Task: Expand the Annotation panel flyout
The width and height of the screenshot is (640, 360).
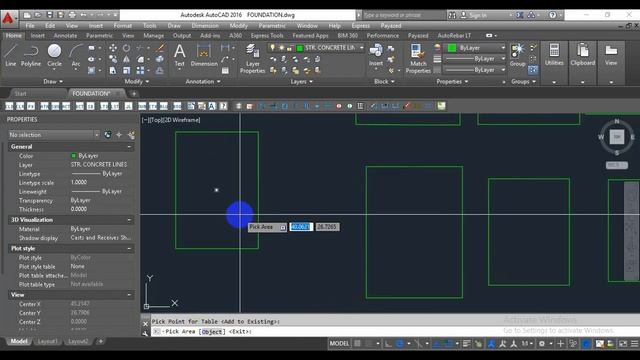Action: pos(203,82)
